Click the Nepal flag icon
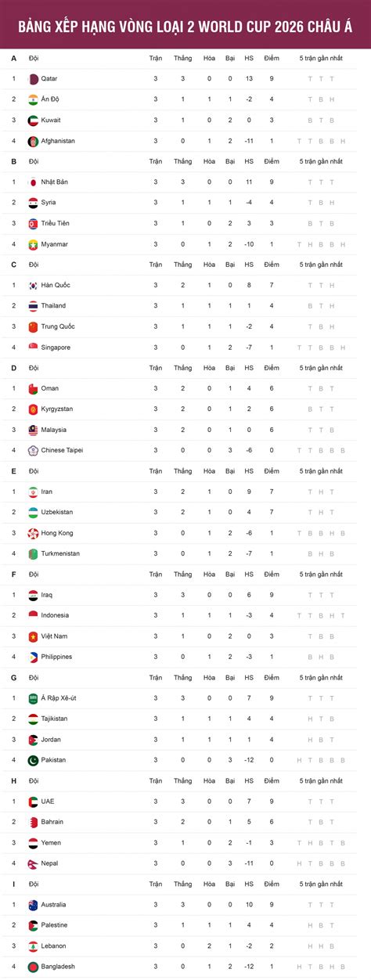Screen dimensions: 371x980 coord(33,863)
